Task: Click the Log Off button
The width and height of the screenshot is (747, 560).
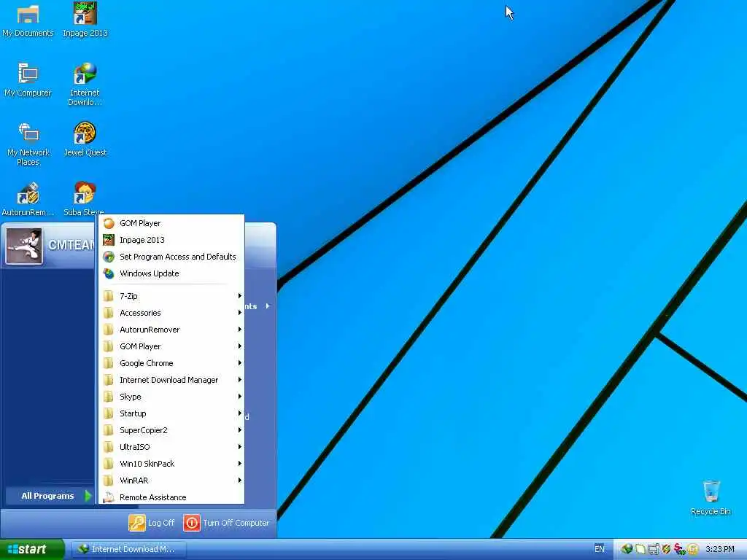Action: 152,523
